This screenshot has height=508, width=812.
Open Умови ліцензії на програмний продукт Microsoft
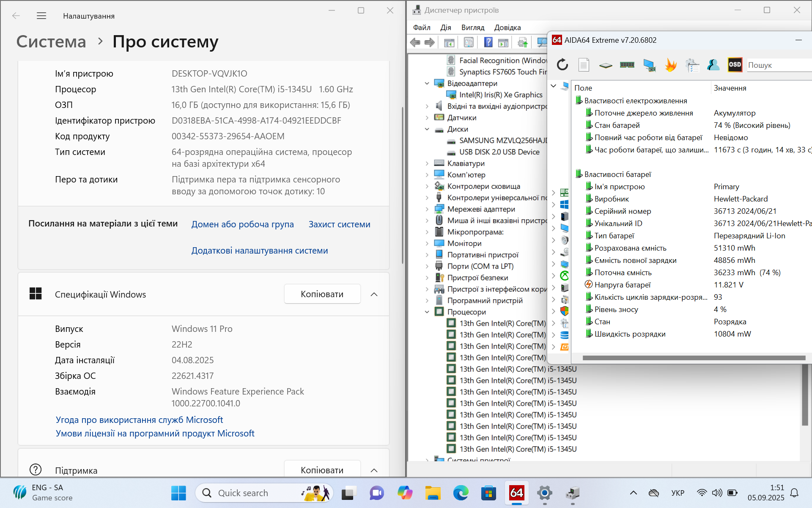point(155,433)
